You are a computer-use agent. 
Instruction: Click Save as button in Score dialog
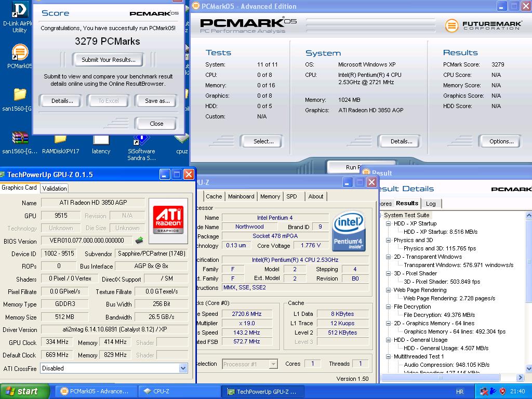[x=157, y=101]
